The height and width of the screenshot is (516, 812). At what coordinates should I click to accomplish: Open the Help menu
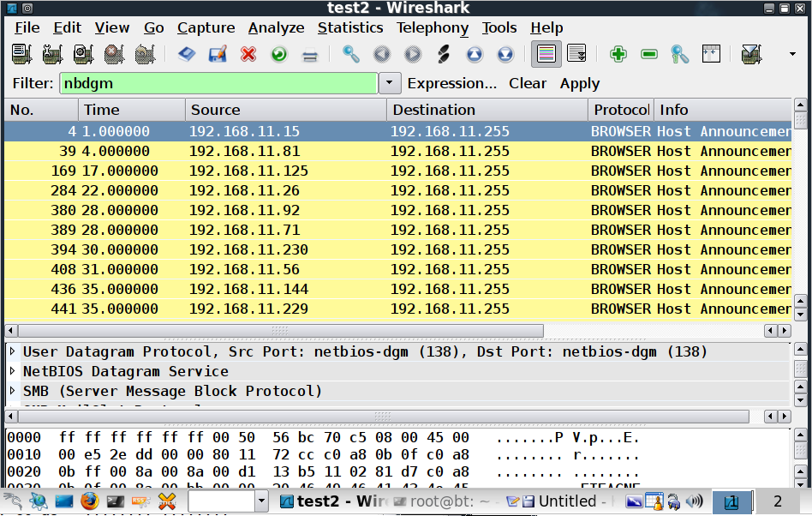coord(546,27)
